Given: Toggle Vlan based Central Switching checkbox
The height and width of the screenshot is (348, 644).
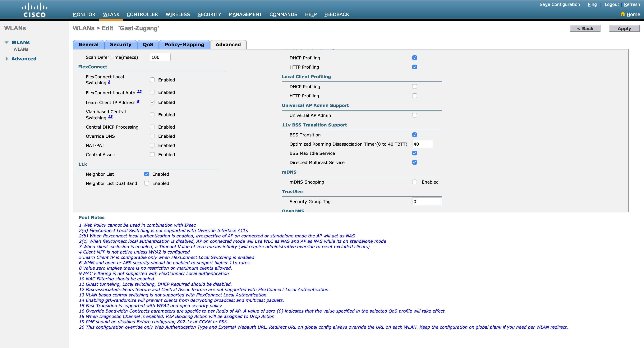Looking at the screenshot, I should [x=152, y=115].
